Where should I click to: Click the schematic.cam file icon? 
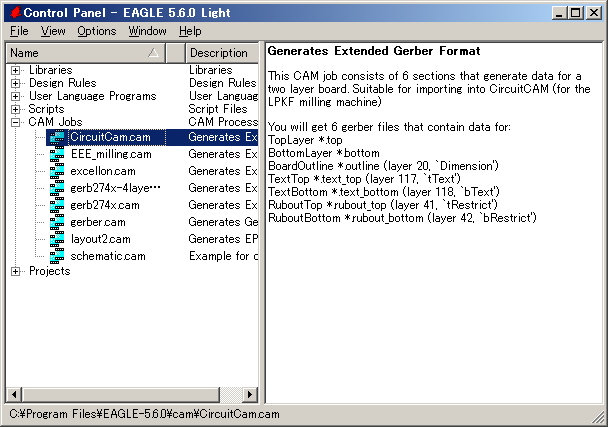click(x=57, y=256)
